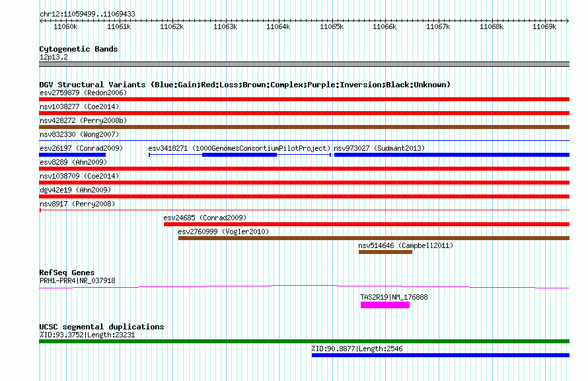Viewport: 588px width, 381px height.
Task: Open the UCSC segmental duplications track title
Action: click(102, 327)
